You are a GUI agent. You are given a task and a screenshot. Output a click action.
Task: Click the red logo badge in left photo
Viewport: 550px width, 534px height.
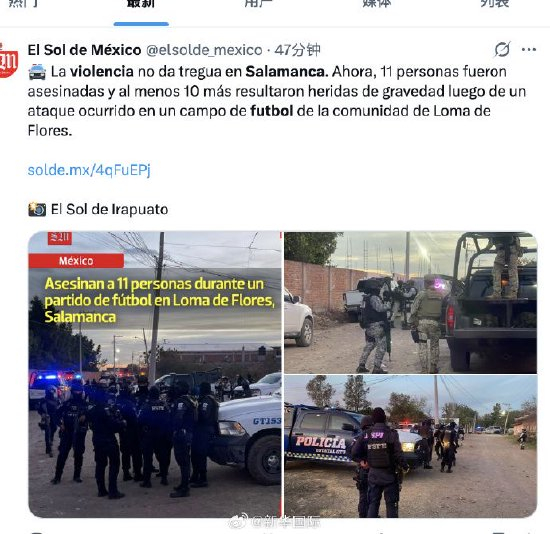pyautogui.click(x=60, y=238)
